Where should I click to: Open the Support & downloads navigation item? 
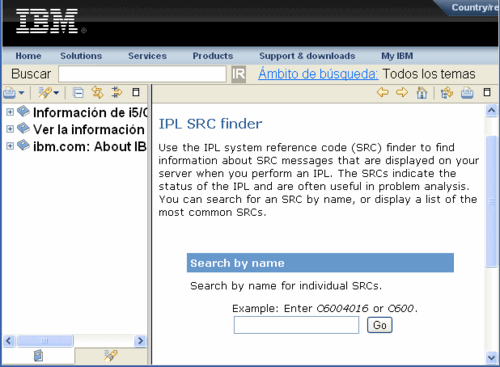[307, 56]
